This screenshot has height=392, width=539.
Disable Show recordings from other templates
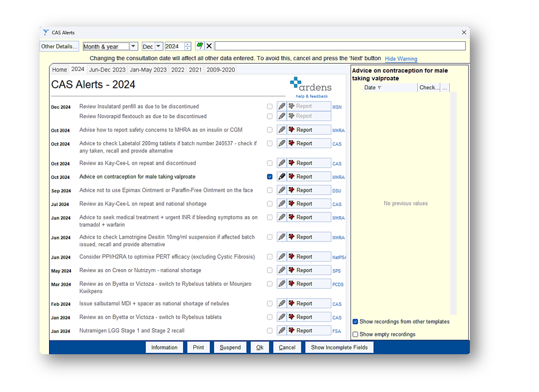(355, 322)
